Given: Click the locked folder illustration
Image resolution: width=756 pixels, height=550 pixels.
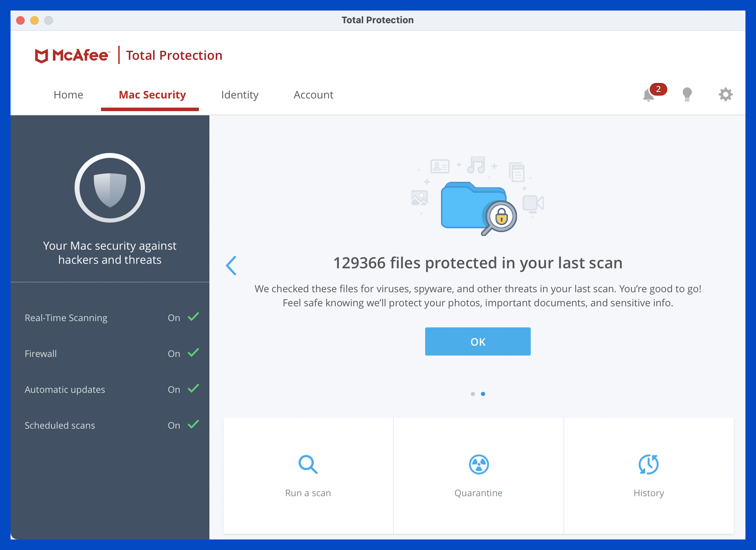Looking at the screenshot, I should coord(479,208).
